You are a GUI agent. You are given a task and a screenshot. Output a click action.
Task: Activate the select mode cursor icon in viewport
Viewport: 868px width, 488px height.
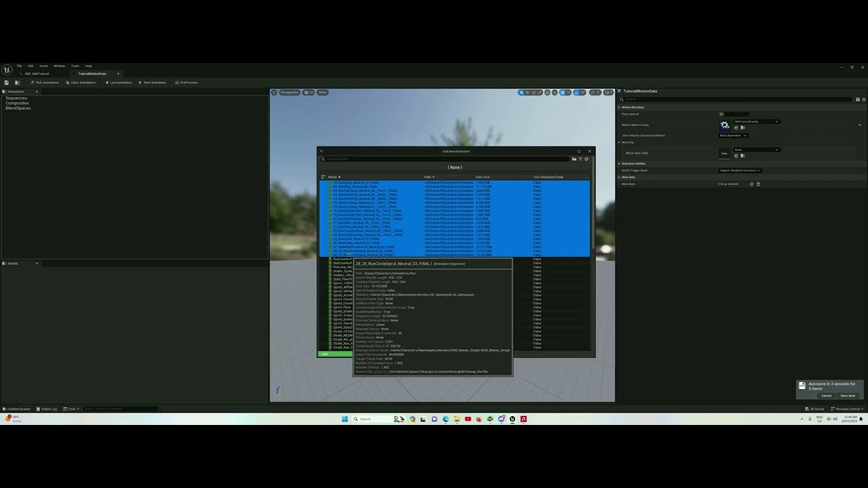[521, 92]
